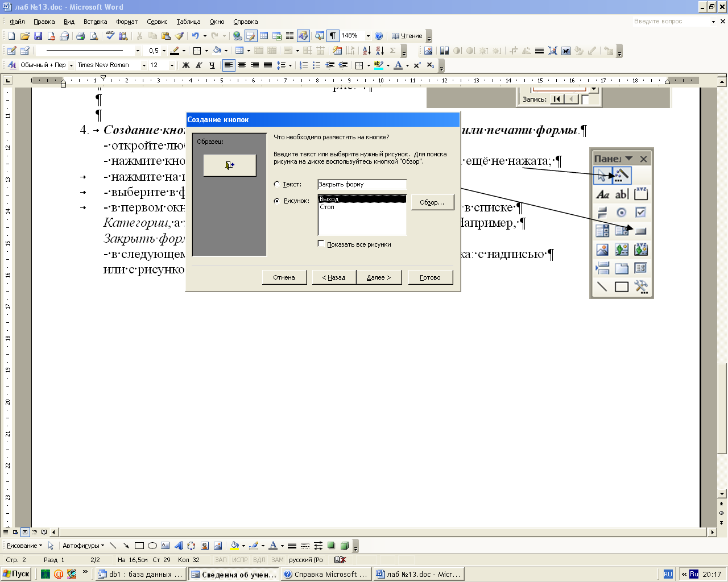
Task: Activate the Format Painter brush
Action: pyautogui.click(x=179, y=36)
